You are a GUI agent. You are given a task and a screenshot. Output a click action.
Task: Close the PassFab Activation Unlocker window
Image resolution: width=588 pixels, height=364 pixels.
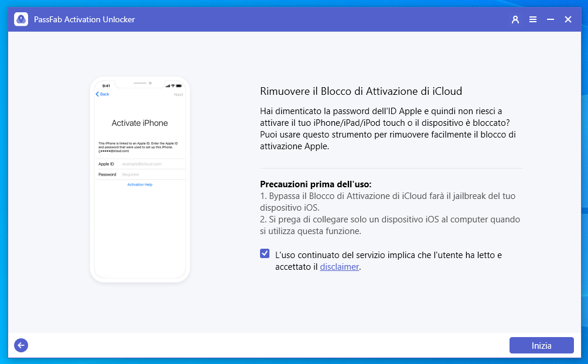point(568,19)
